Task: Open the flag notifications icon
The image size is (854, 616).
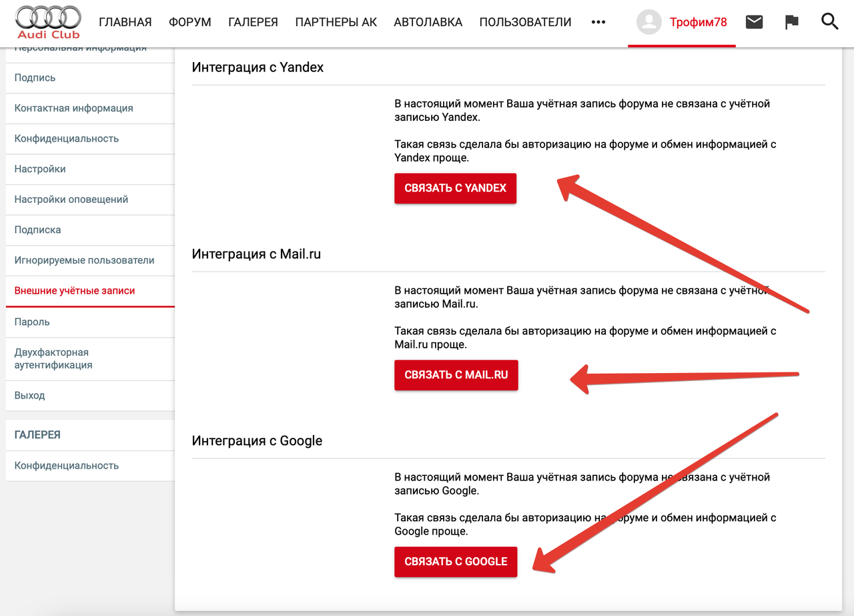Action: (x=792, y=22)
